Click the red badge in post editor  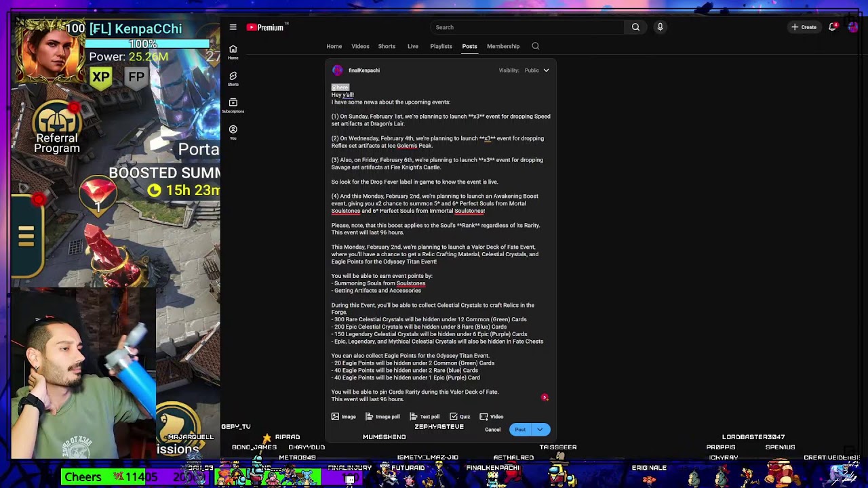(545, 397)
